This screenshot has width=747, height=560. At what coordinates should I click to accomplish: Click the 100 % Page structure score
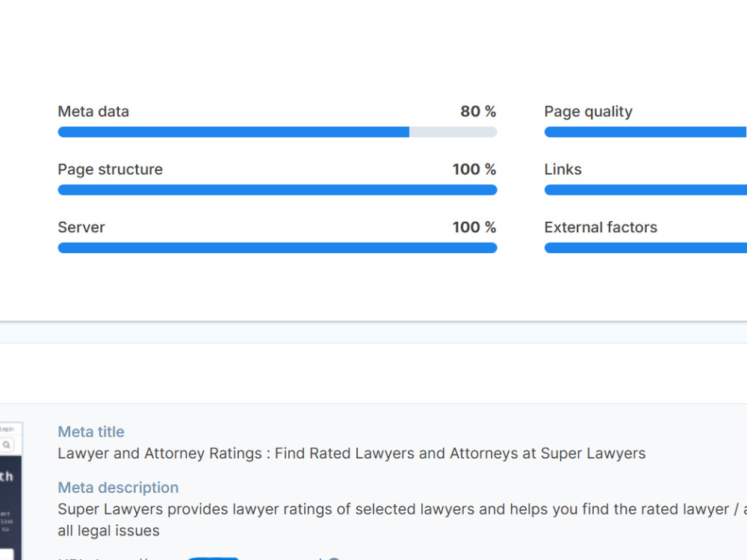click(474, 169)
